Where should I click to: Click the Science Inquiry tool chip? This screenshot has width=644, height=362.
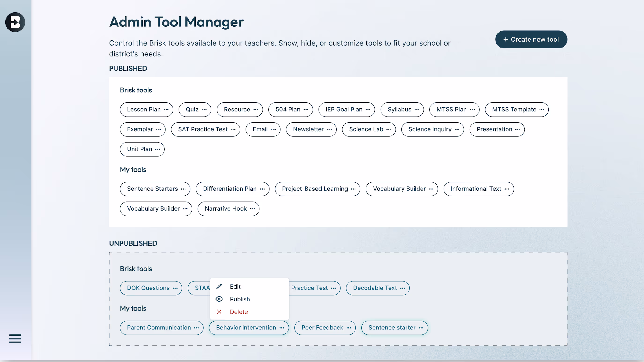pos(430,129)
